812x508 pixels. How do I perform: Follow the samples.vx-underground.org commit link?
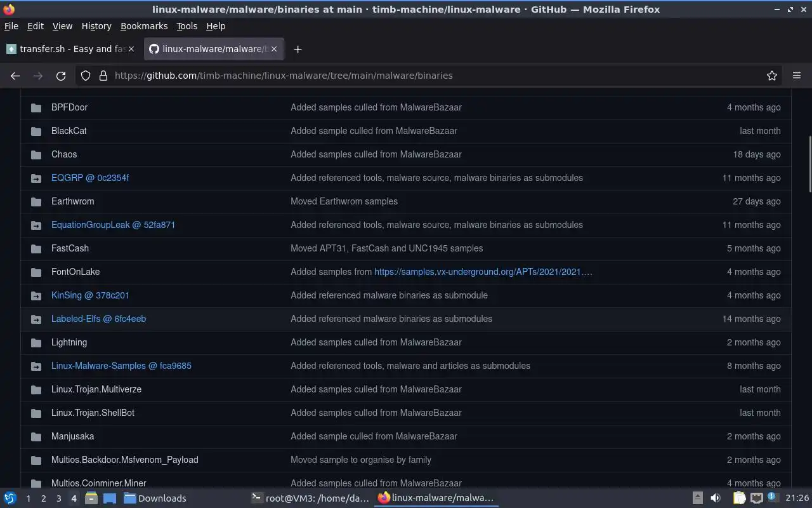point(483,272)
